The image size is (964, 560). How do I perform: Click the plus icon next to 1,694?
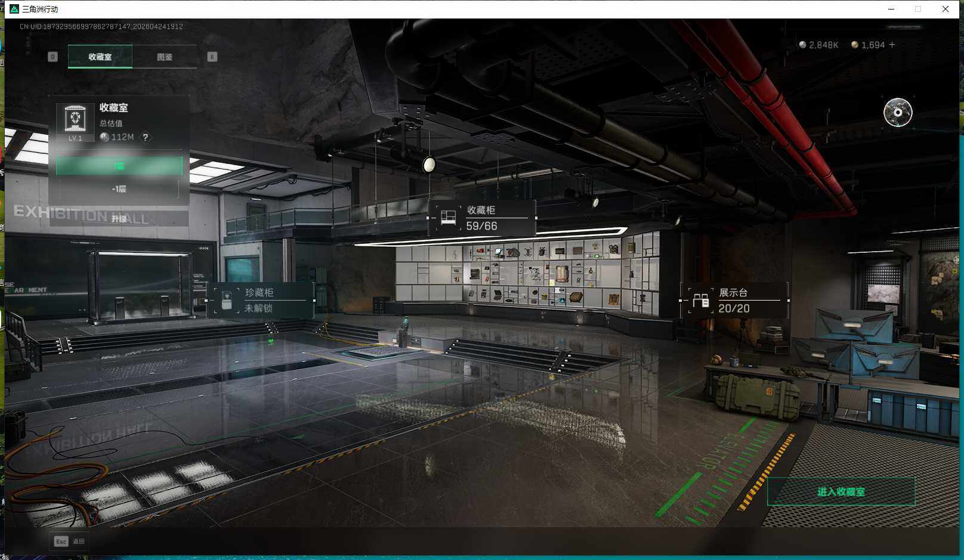coord(892,45)
